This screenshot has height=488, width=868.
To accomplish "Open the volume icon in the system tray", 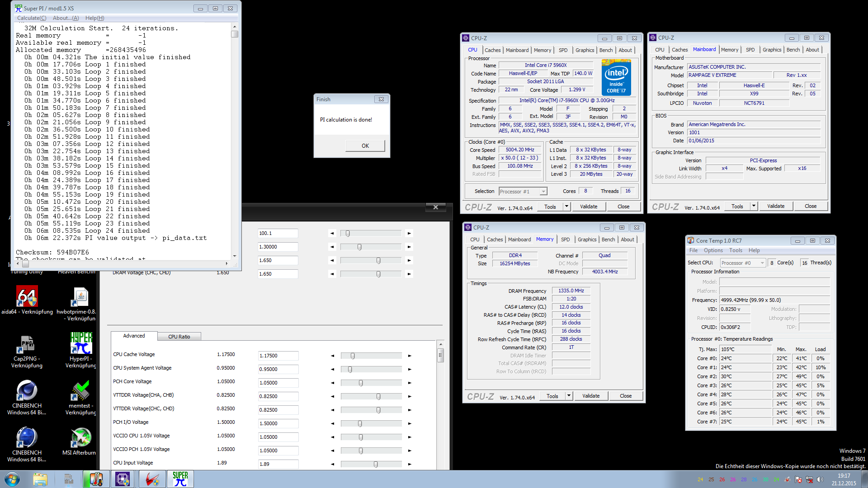I will 821,479.
